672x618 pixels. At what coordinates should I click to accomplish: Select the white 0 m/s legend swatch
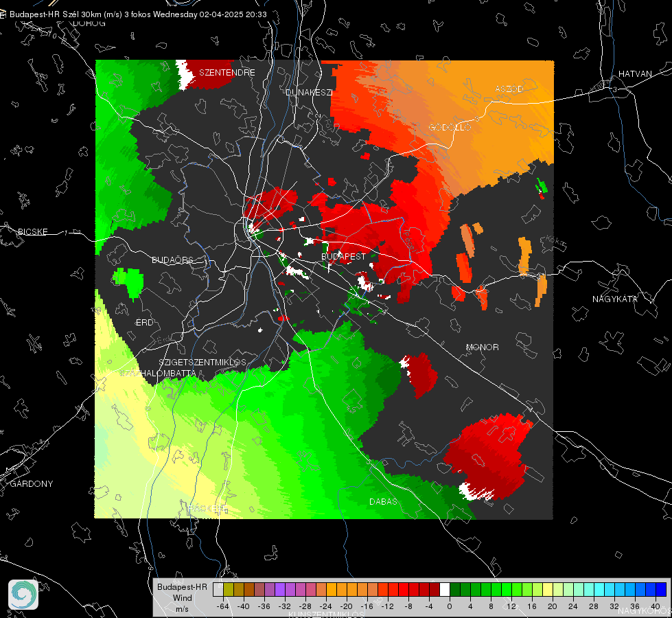(x=445, y=589)
